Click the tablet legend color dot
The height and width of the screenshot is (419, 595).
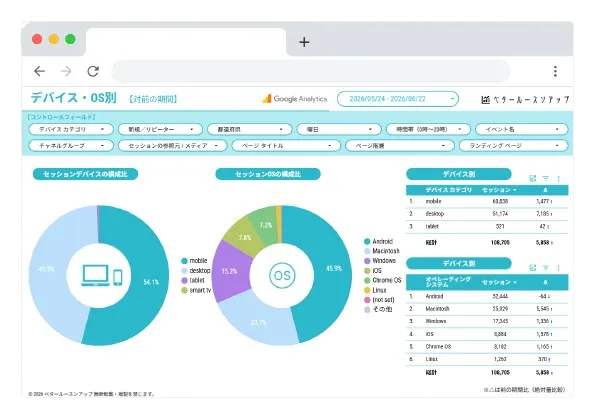184,280
